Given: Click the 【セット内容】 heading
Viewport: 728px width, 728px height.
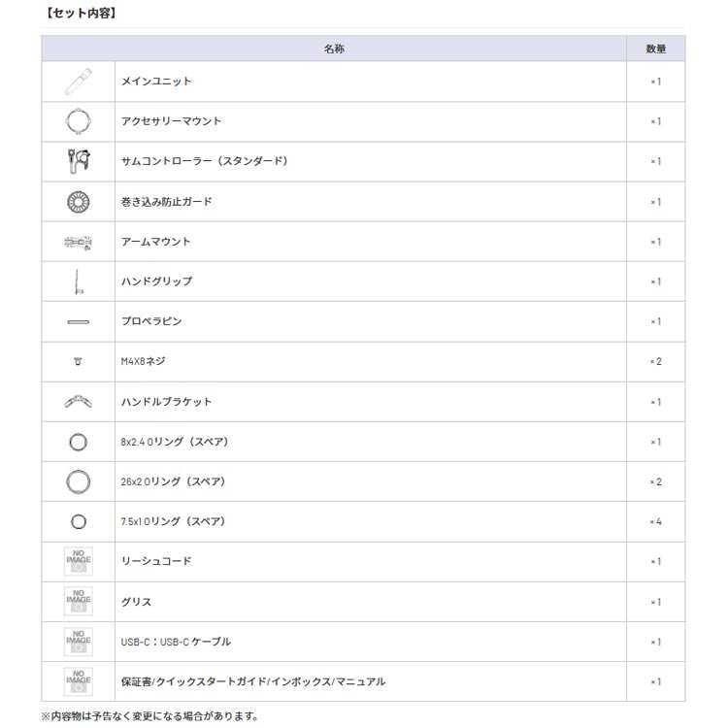Looking at the screenshot, I should [x=80, y=15].
